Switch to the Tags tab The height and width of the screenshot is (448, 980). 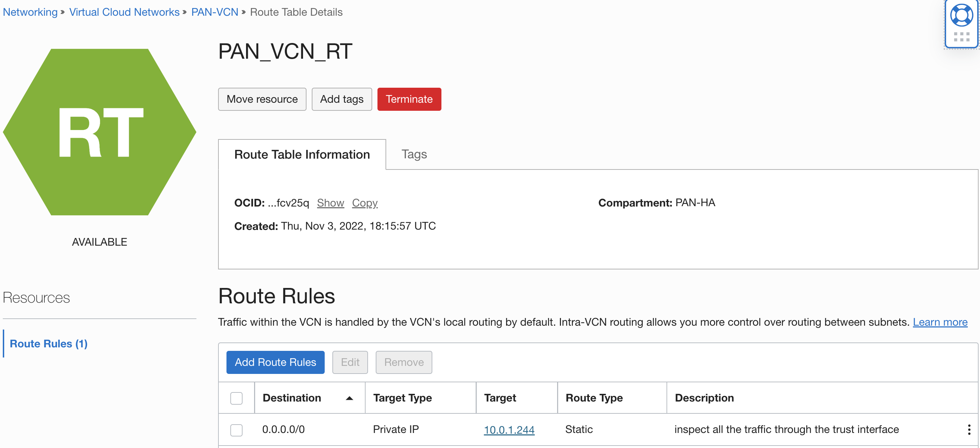pos(414,154)
